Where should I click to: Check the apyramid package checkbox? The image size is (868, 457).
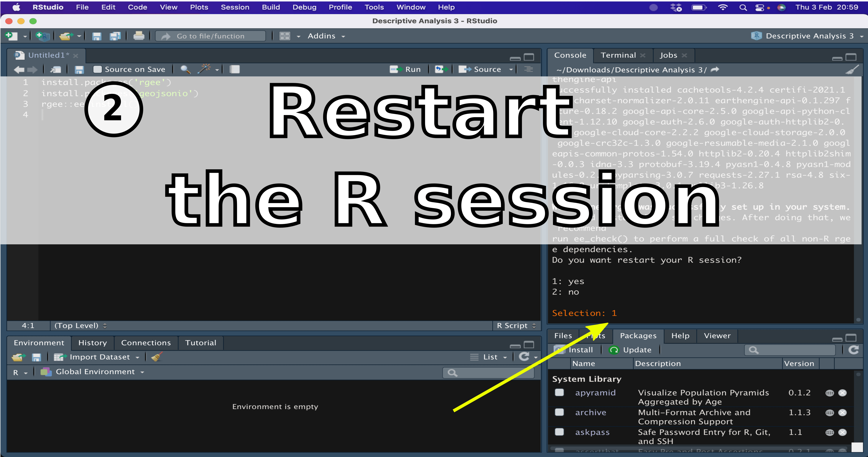click(x=559, y=392)
